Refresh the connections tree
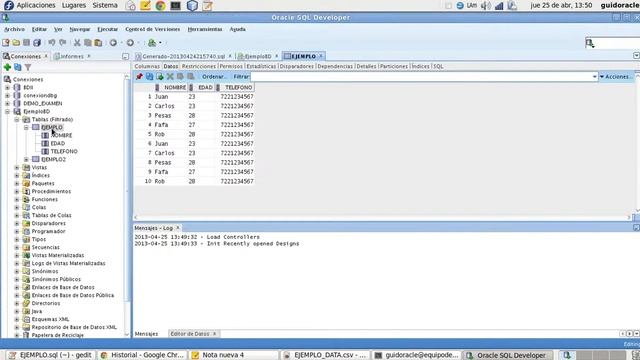Screen dimensions: 640x360 (x=18, y=67)
